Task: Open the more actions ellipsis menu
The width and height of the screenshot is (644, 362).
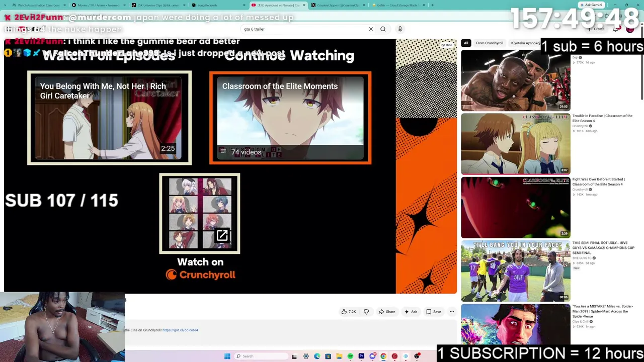Action: pos(452,312)
